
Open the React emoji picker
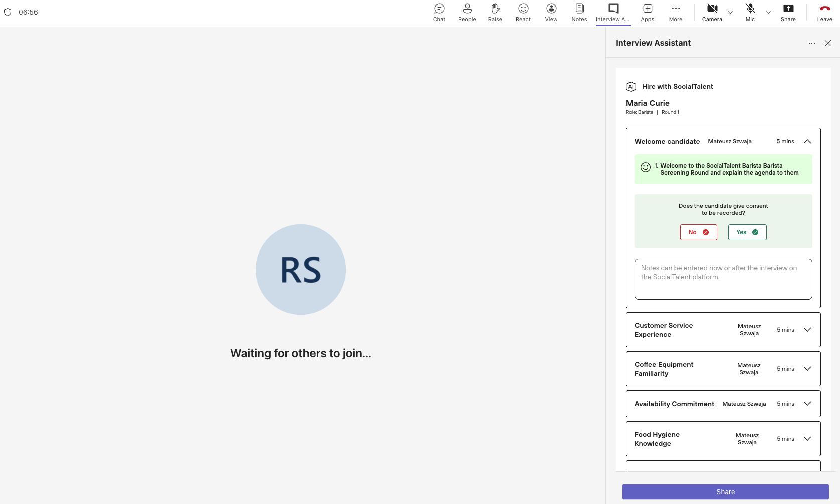pos(523,13)
